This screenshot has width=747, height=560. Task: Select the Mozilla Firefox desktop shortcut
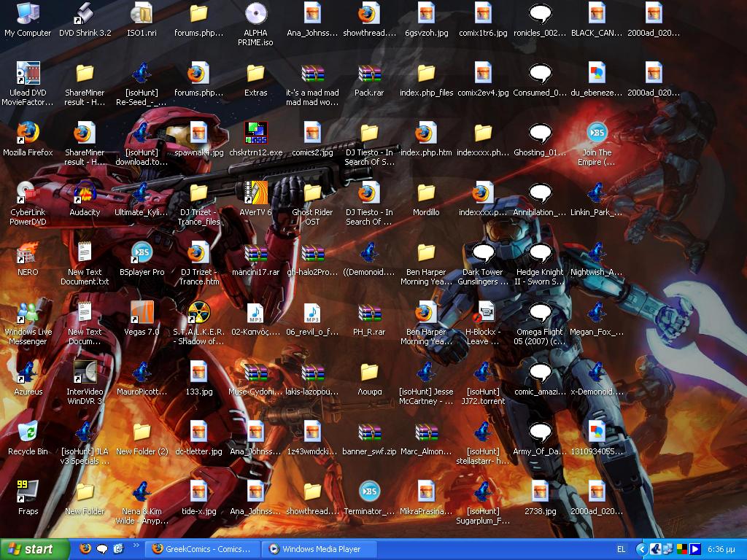[28, 139]
